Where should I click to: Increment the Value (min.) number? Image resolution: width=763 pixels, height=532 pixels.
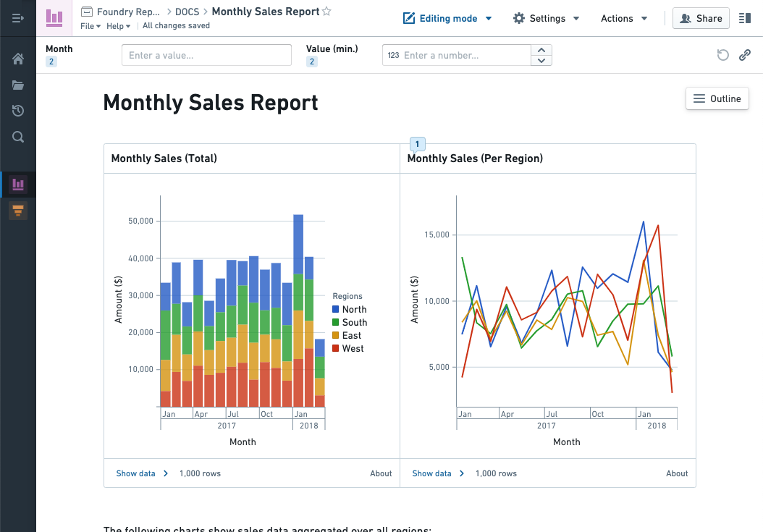[541, 50]
